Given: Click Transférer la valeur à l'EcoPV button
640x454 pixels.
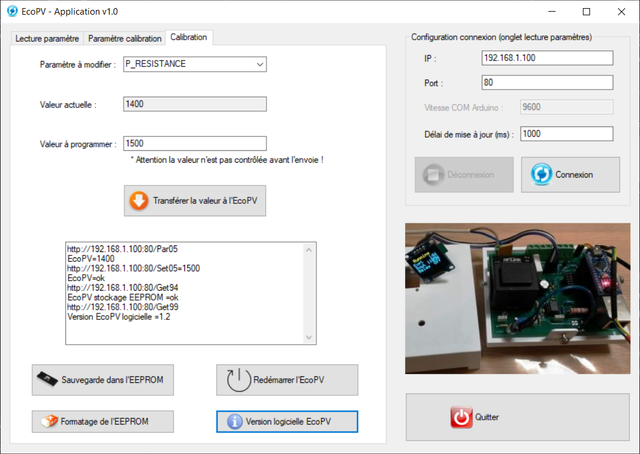Looking at the screenshot, I should point(195,201).
